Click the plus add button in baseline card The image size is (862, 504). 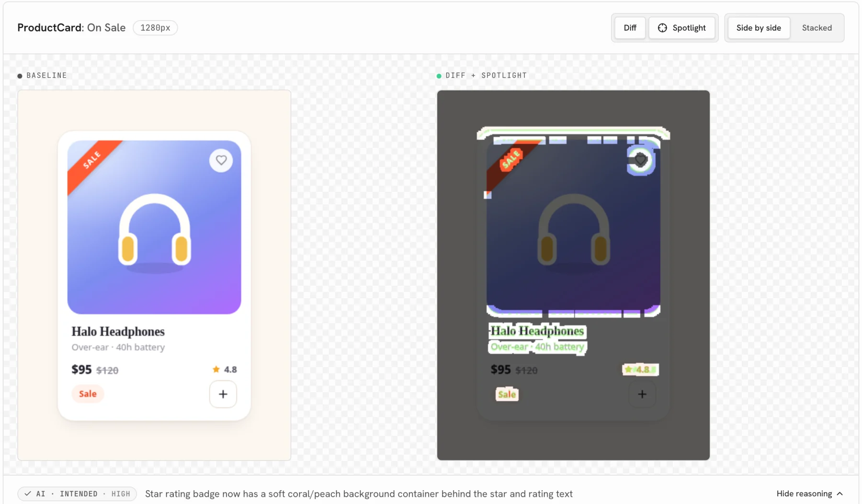[223, 394]
